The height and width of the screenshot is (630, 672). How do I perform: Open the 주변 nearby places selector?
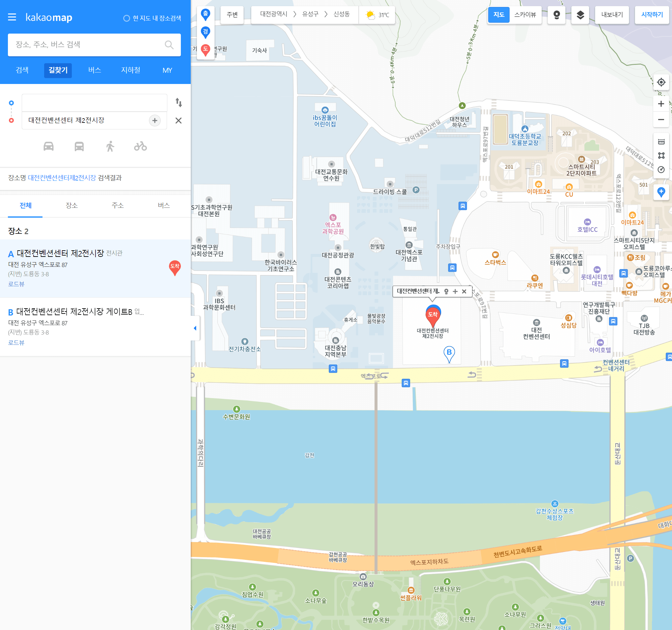point(232,14)
